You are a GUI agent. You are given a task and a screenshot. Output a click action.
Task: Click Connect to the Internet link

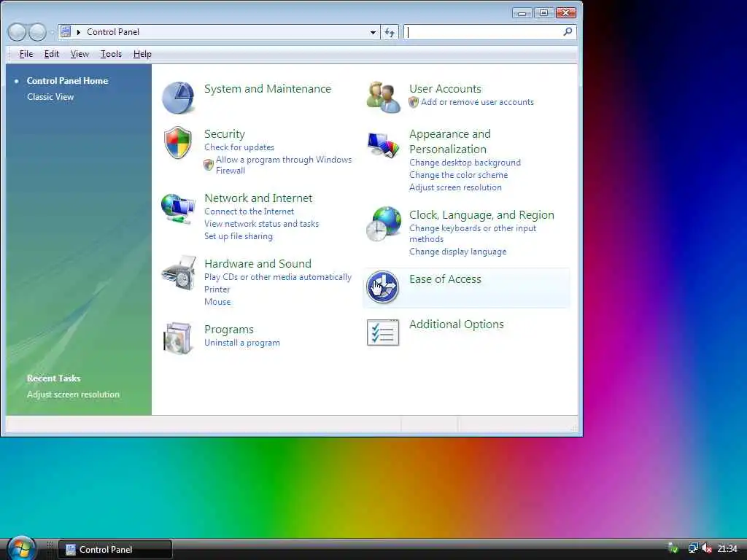tap(249, 211)
